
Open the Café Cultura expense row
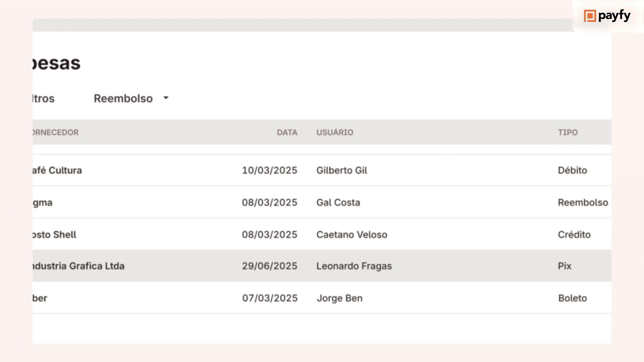click(x=57, y=170)
